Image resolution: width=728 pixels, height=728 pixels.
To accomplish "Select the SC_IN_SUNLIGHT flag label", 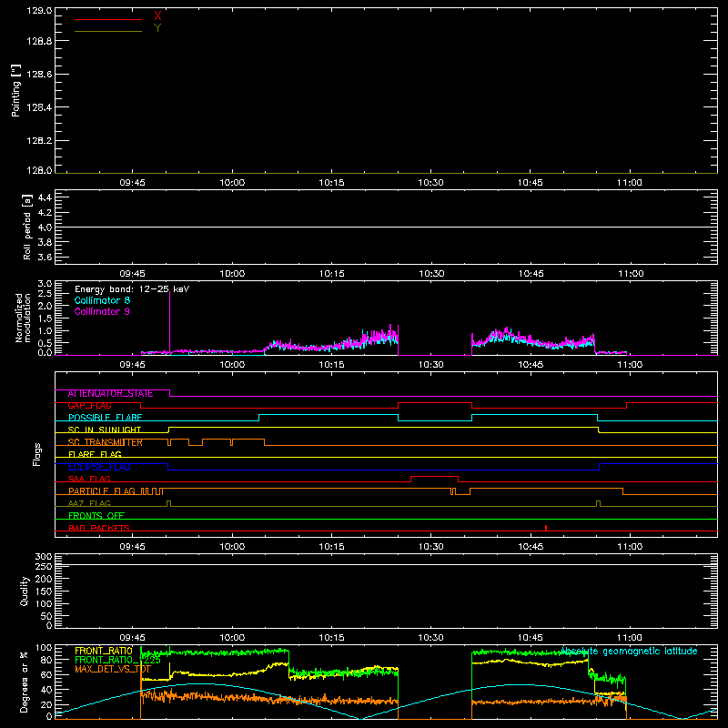I will click(x=105, y=430).
